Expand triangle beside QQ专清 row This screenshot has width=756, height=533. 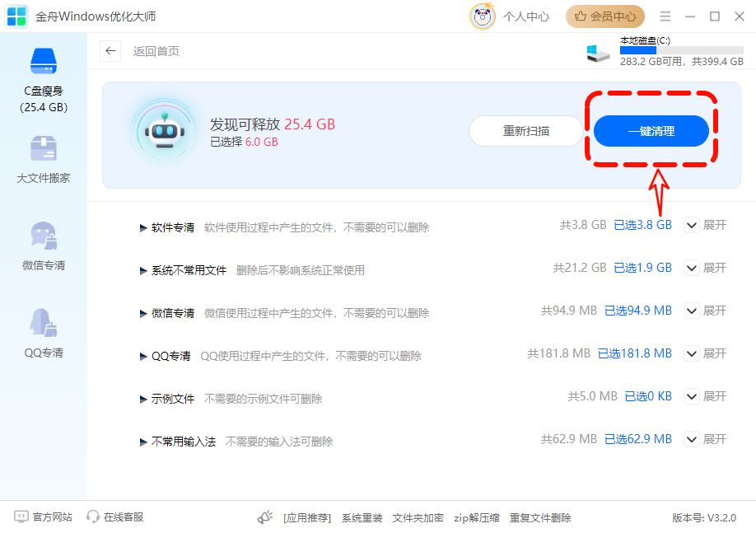tap(143, 357)
